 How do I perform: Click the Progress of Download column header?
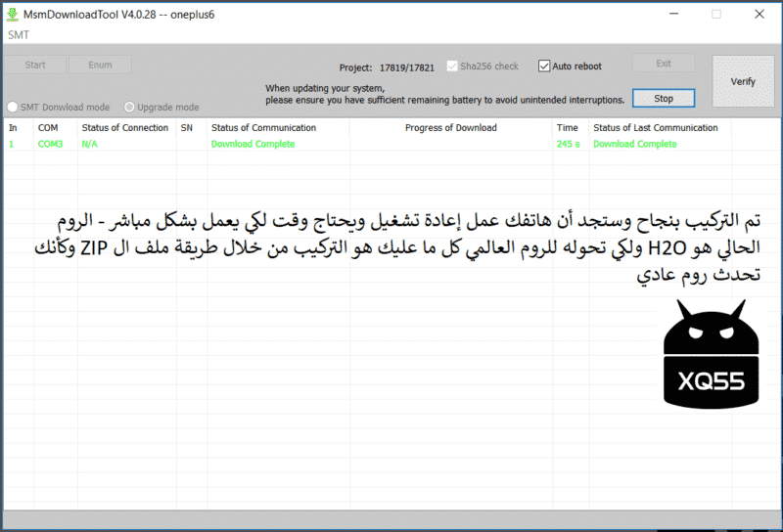pyautogui.click(x=450, y=128)
